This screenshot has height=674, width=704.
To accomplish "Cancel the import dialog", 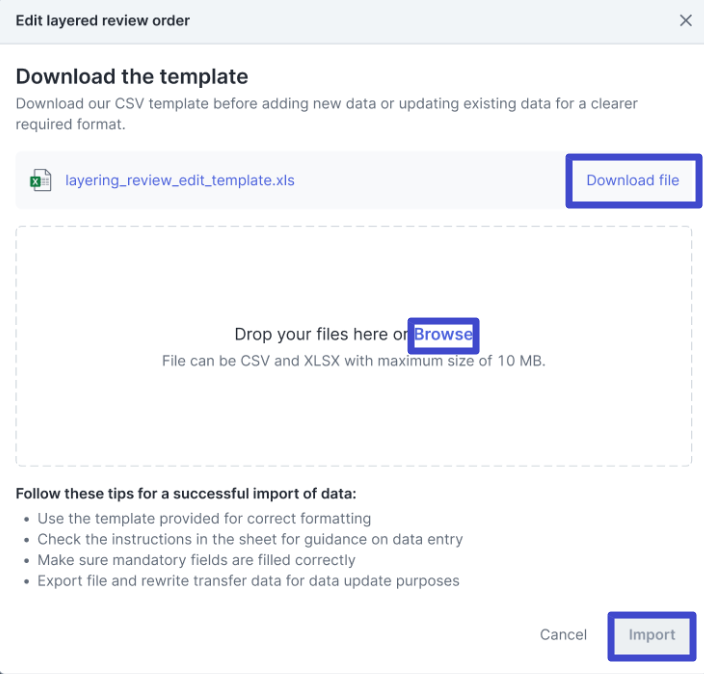I will [x=563, y=634].
